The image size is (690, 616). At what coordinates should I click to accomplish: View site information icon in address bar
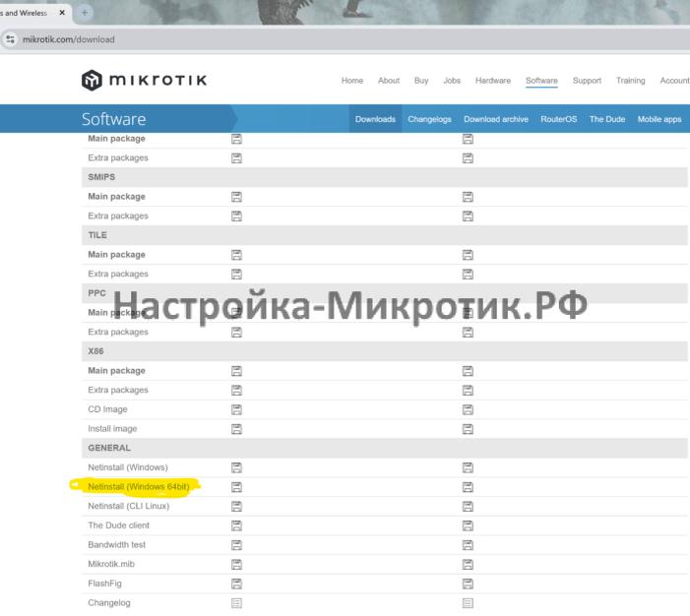click(x=10, y=39)
